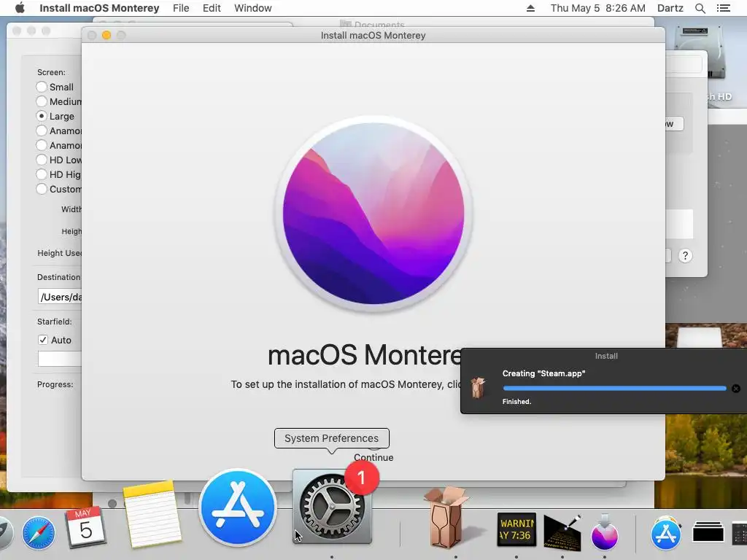
Task: Click the Starfield text field under Auto
Action: (x=60, y=359)
